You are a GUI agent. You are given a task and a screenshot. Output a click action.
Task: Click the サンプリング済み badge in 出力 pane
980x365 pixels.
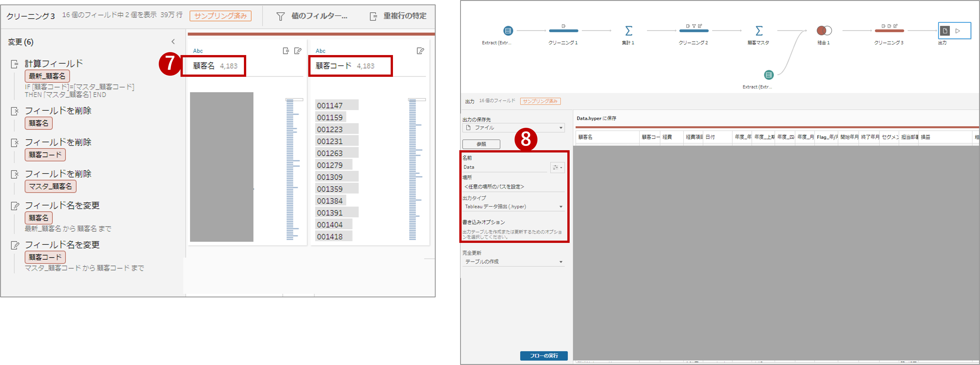[x=540, y=101]
